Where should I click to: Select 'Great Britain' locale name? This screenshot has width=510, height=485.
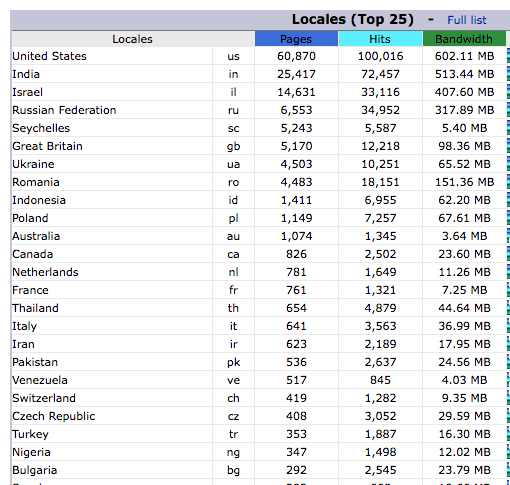click(x=47, y=146)
